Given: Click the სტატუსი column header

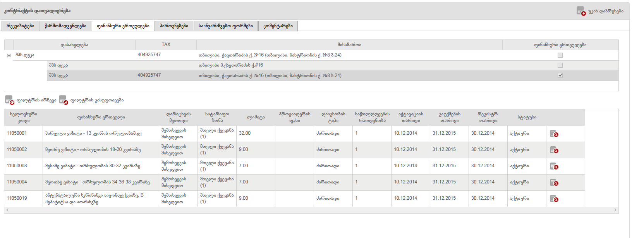Looking at the screenshot, I should pyautogui.click(x=527, y=117).
